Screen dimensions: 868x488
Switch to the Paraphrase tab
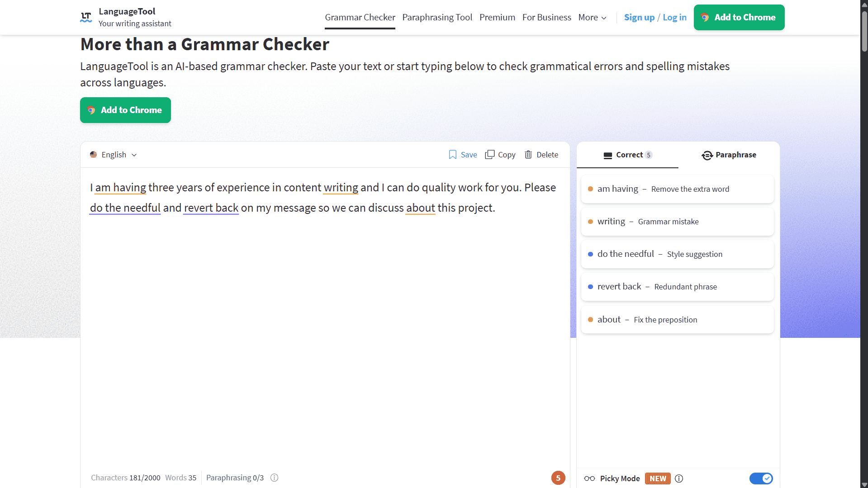(x=728, y=155)
